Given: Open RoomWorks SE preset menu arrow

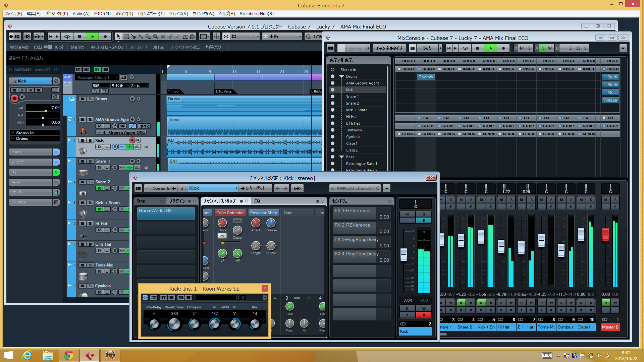Looking at the screenshot, I should [x=265, y=297].
